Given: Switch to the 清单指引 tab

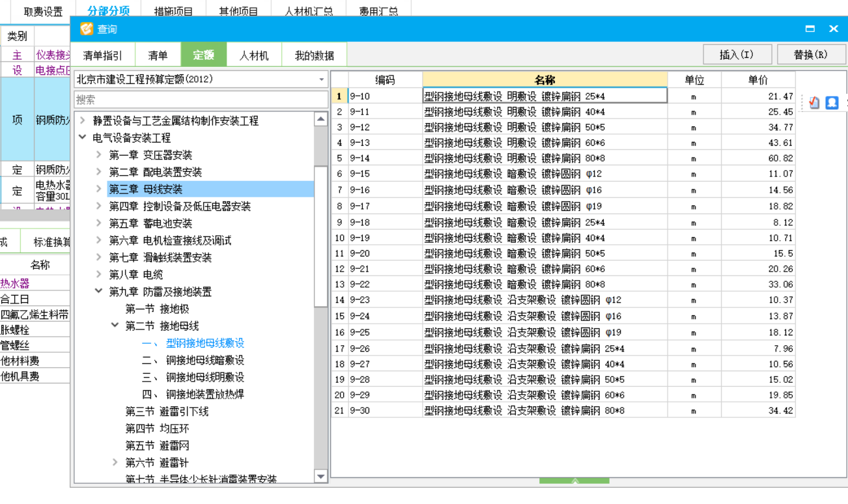Looking at the screenshot, I should click(x=103, y=55).
